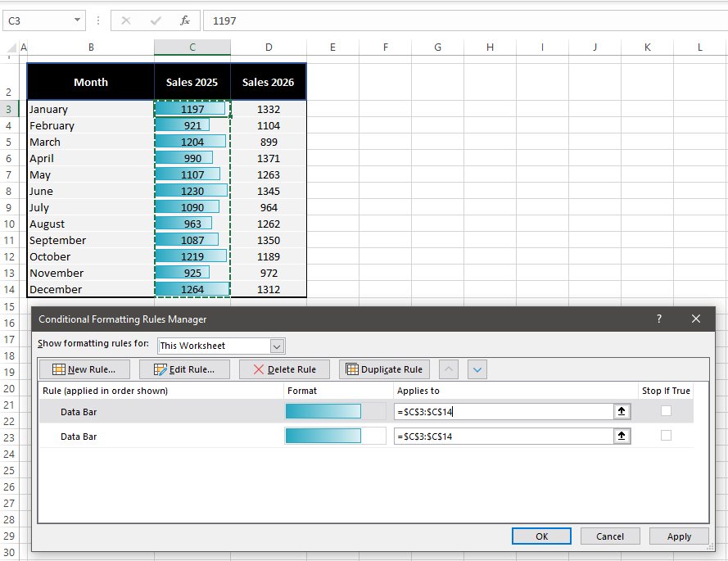Image resolution: width=728 pixels, height=561 pixels.
Task: Click the Help question mark icon
Action: click(658, 319)
